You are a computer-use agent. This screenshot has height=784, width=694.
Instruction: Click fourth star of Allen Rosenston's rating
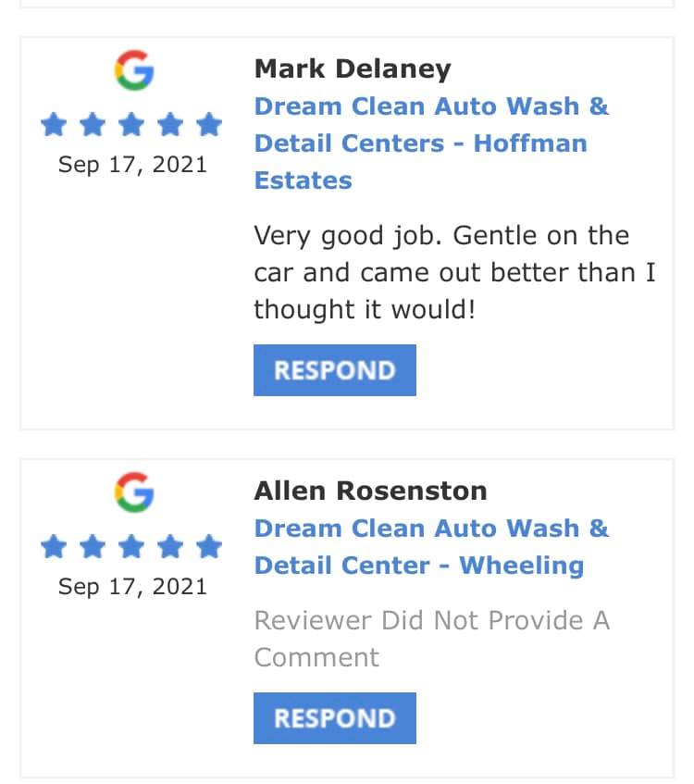tap(171, 546)
